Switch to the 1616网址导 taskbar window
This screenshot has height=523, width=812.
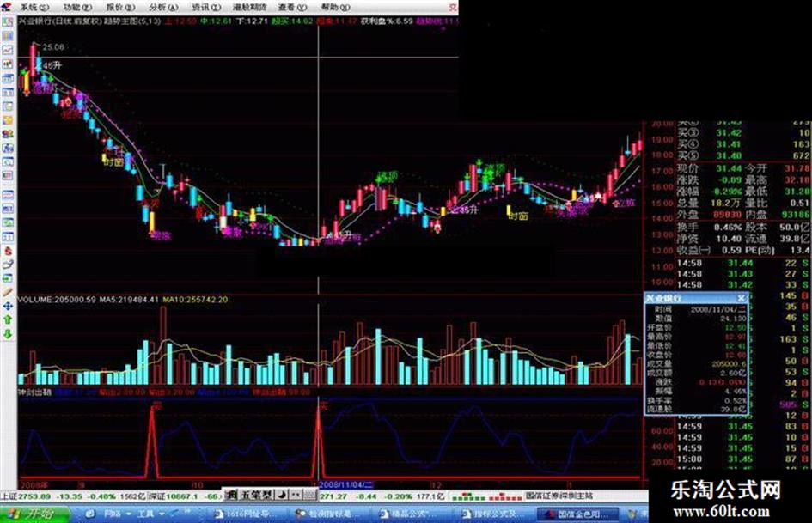[247, 514]
